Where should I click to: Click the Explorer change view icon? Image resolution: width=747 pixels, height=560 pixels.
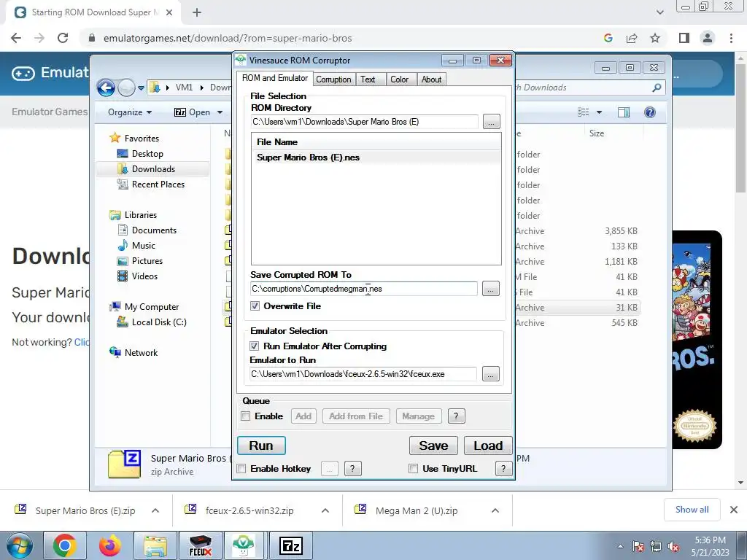[x=584, y=112]
